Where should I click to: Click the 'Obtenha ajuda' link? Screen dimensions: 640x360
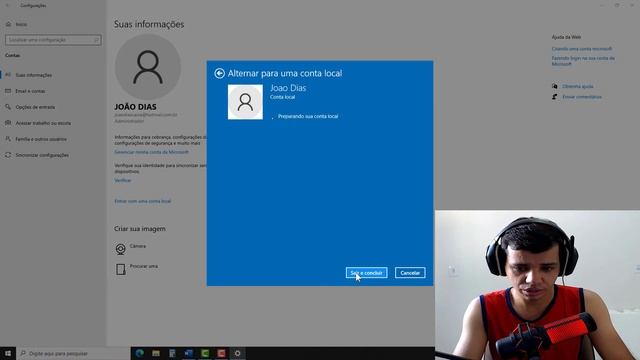click(x=578, y=87)
